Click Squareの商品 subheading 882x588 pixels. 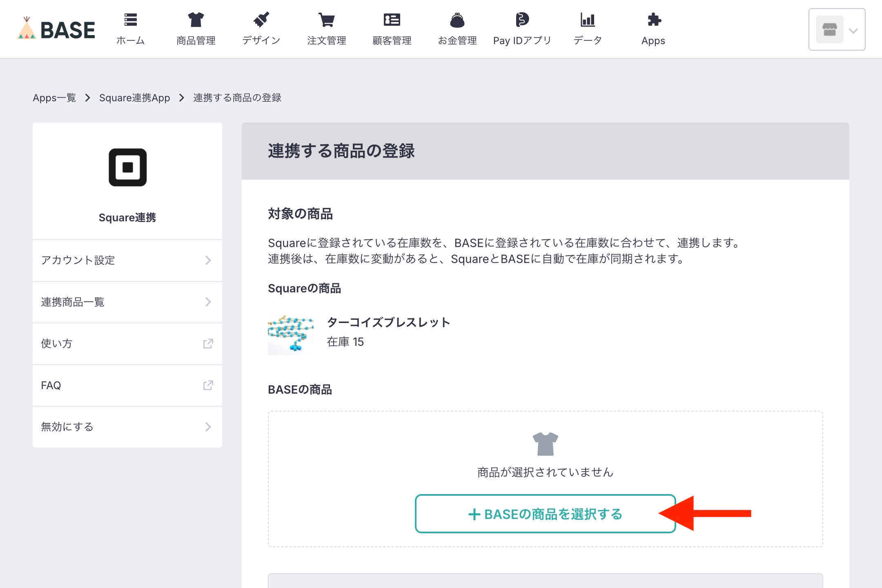coord(304,288)
